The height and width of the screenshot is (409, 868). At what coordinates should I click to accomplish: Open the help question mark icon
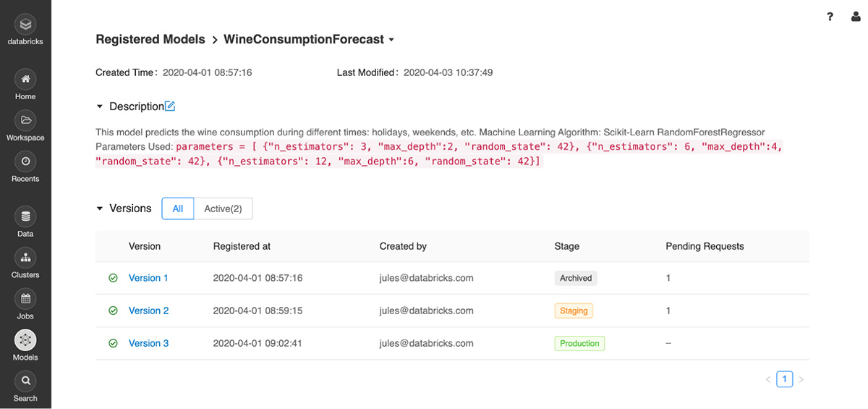pos(830,17)
